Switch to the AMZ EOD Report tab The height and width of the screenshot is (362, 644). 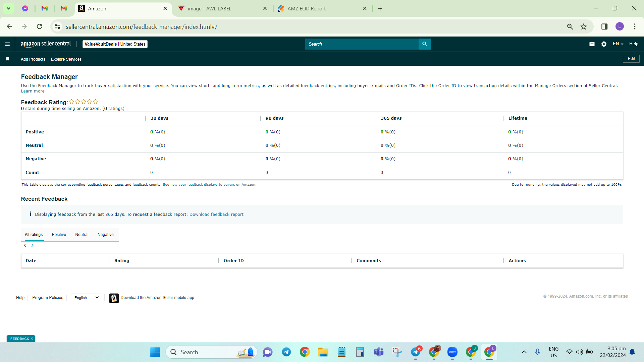[321, 9]
